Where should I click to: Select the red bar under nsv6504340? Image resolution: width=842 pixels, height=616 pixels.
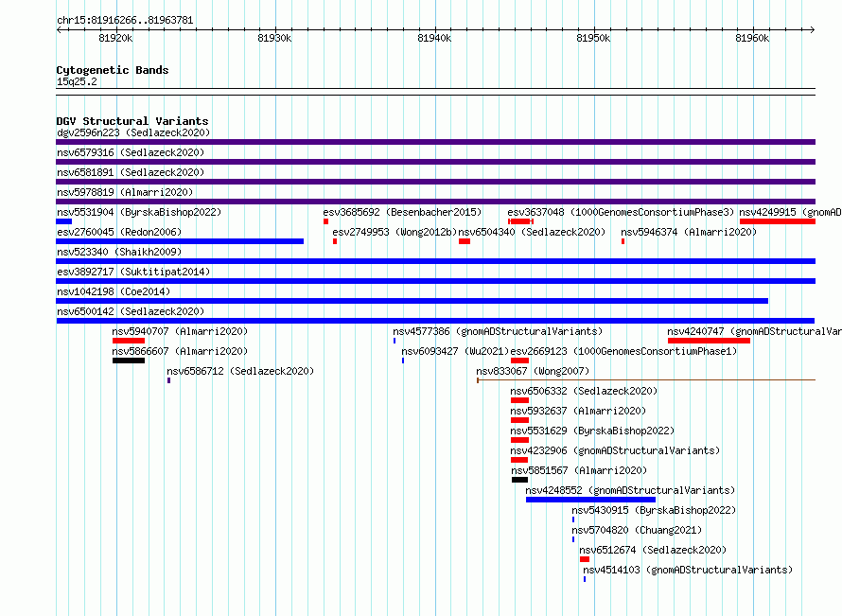[465, 241]
